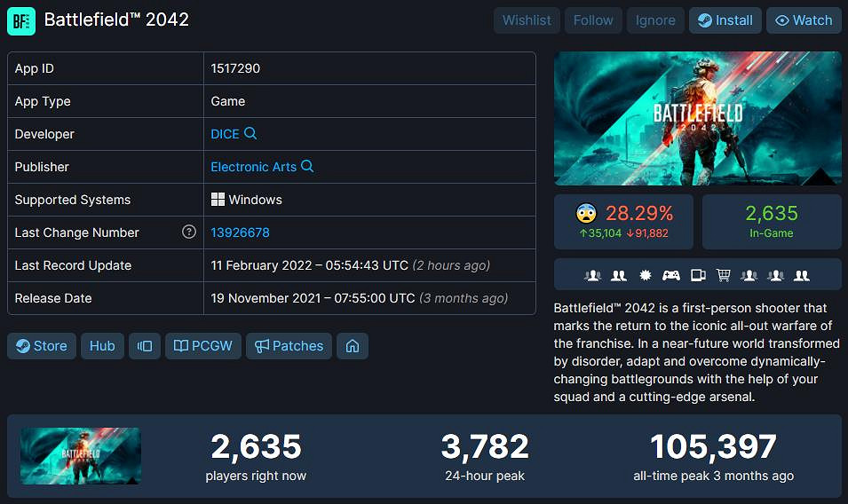
Task: Toggle Ignore for this game
Action: (x=655, y=20)
